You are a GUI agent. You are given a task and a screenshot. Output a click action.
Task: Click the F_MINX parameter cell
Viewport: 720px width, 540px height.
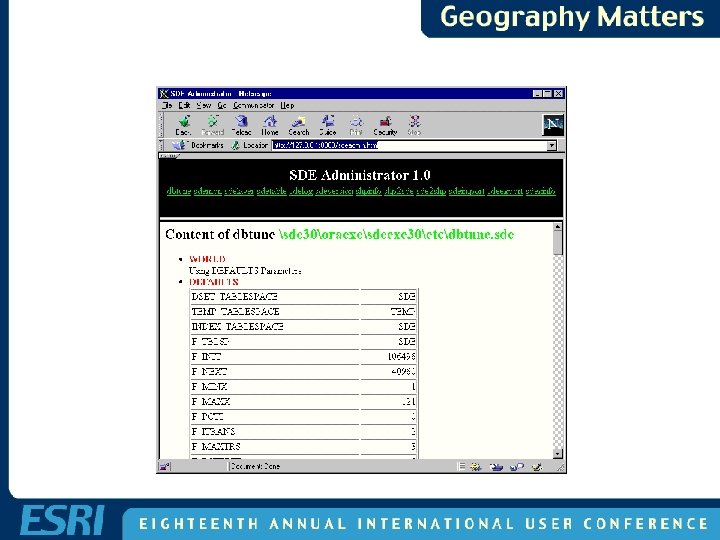click(x=275, y=387)
